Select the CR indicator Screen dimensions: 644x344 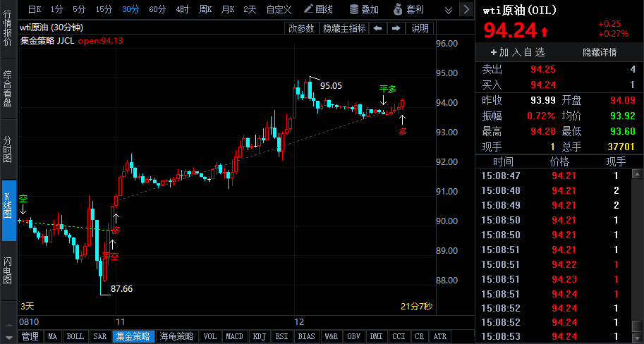419,336
